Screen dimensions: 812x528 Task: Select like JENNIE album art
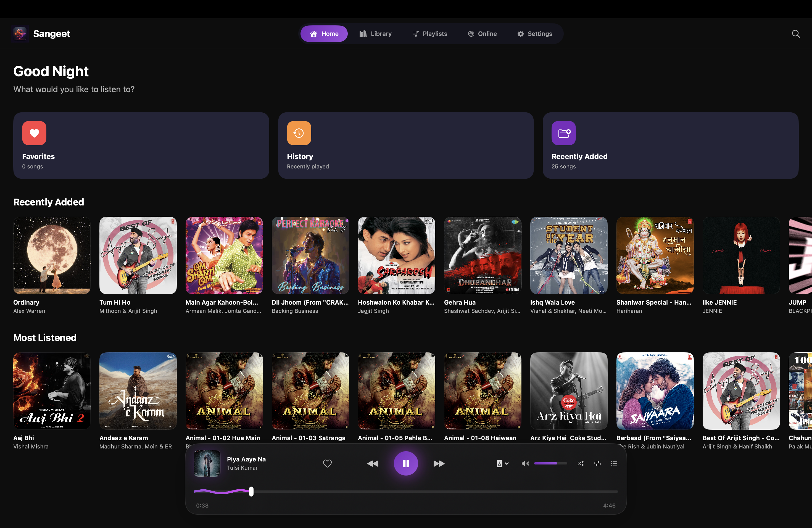pyautogui.click(x=741, y=255)
